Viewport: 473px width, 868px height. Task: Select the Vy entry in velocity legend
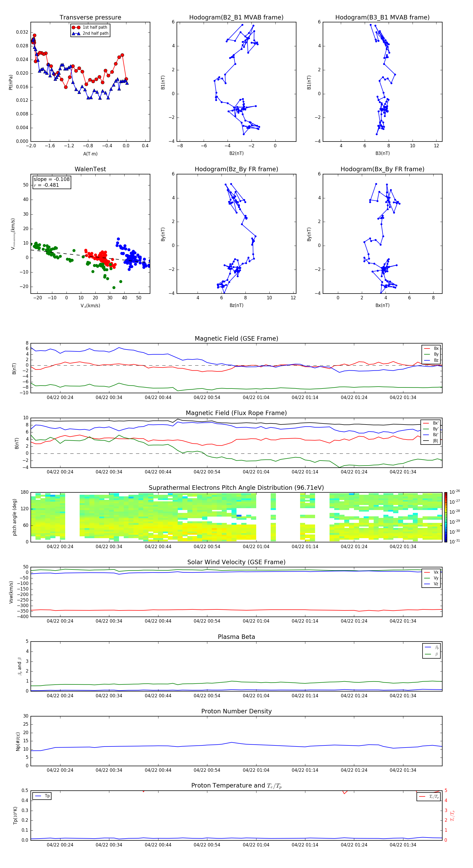(x=431, y=578)
